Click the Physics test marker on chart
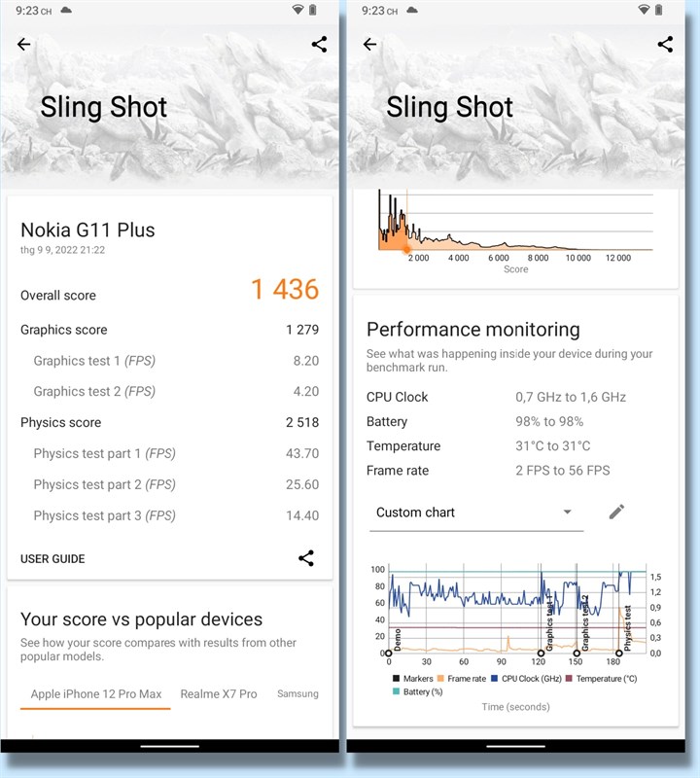The image size is (700, 778). coord(619,653)
